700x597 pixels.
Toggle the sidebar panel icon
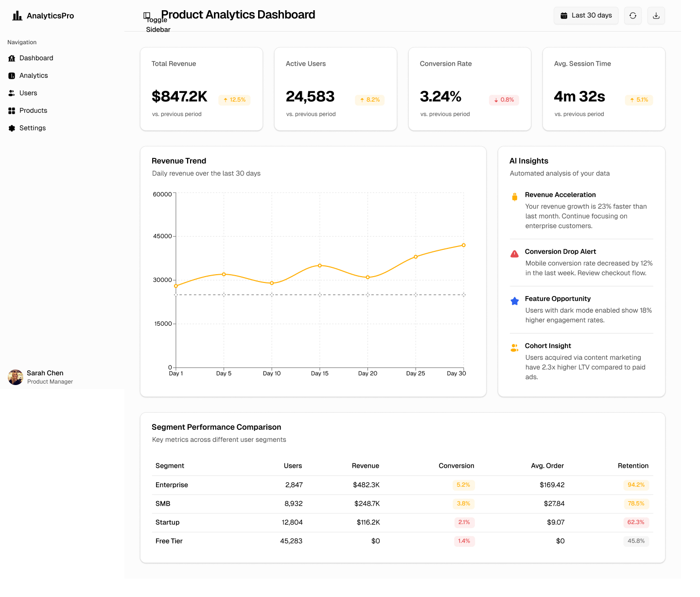(x=147, y=16)
